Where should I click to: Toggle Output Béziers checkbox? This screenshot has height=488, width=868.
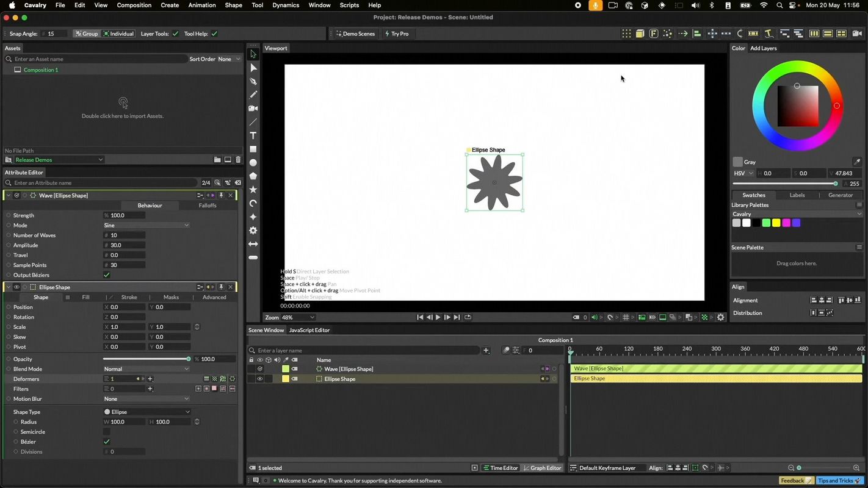click(x=107, y=275)
